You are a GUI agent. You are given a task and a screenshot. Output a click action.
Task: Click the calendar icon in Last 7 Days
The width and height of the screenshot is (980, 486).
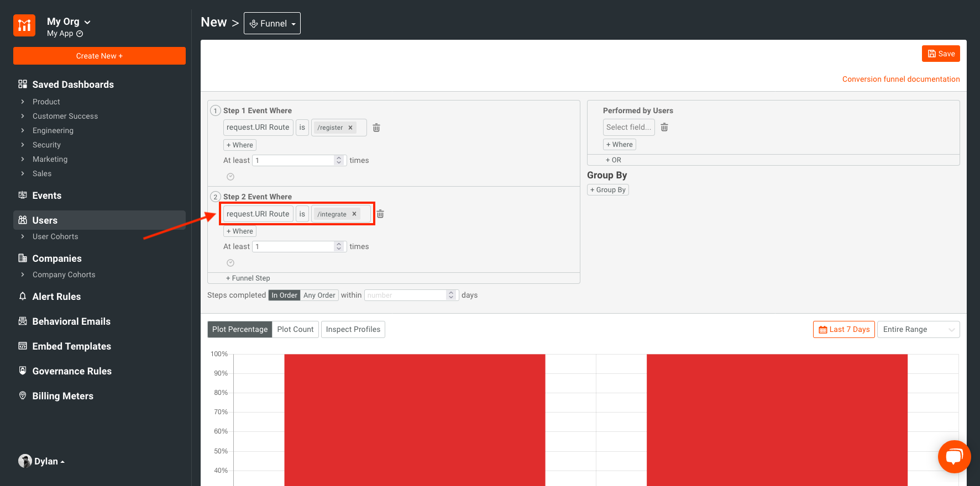(x=823, y=330)
